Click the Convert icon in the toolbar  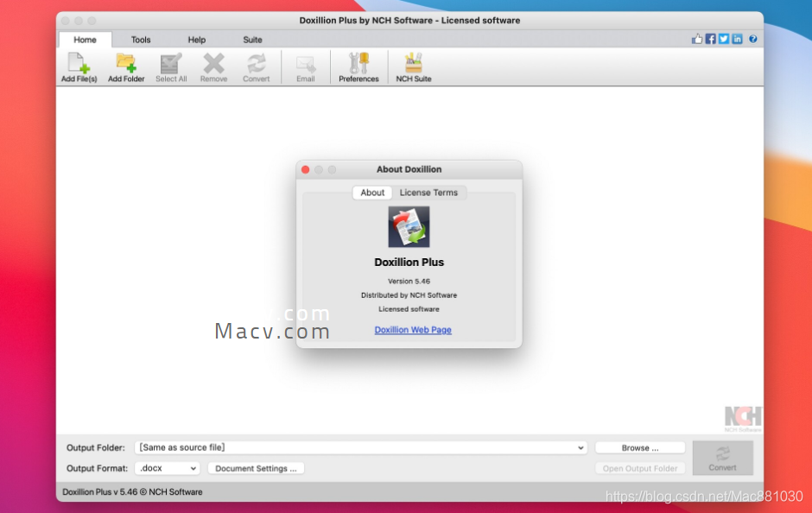click(x=256, y=67)
